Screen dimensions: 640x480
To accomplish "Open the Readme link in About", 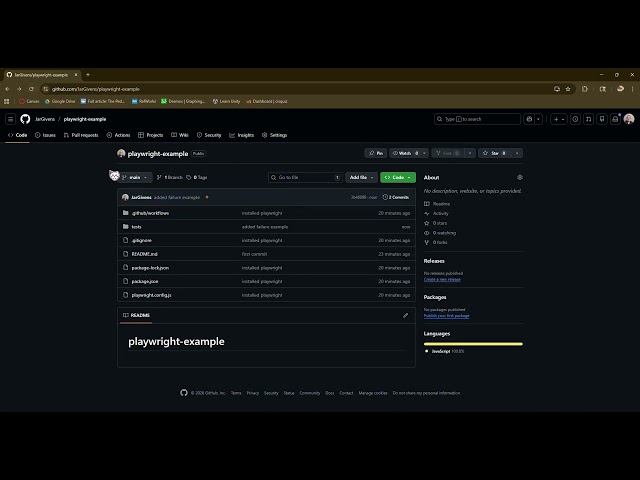I will 437,204.
